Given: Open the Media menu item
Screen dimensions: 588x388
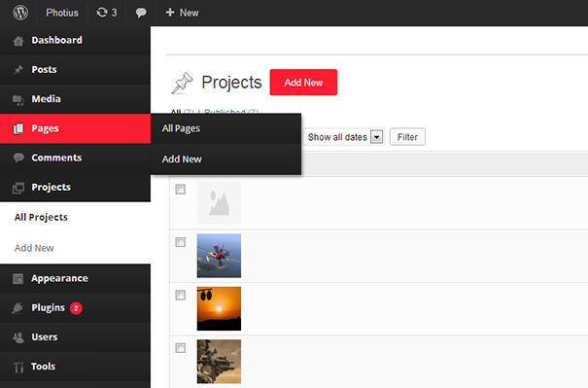Looking at the screenshot, I should coord(76,99).
